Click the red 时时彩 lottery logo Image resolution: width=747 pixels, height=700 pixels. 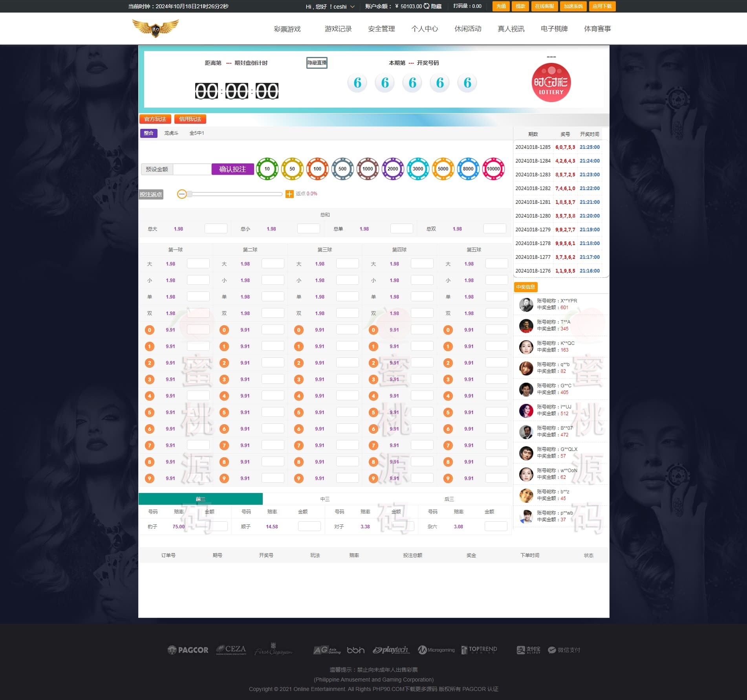point(551,82)
